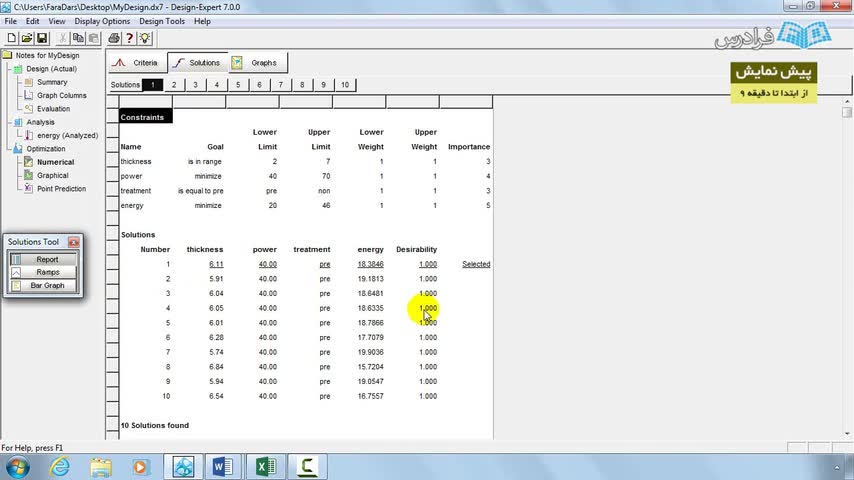Image resolution: width=854 pixels, height=480 pixels.
Task: Click Ramps in Solutions Tool
Action: tap(43, 272)
